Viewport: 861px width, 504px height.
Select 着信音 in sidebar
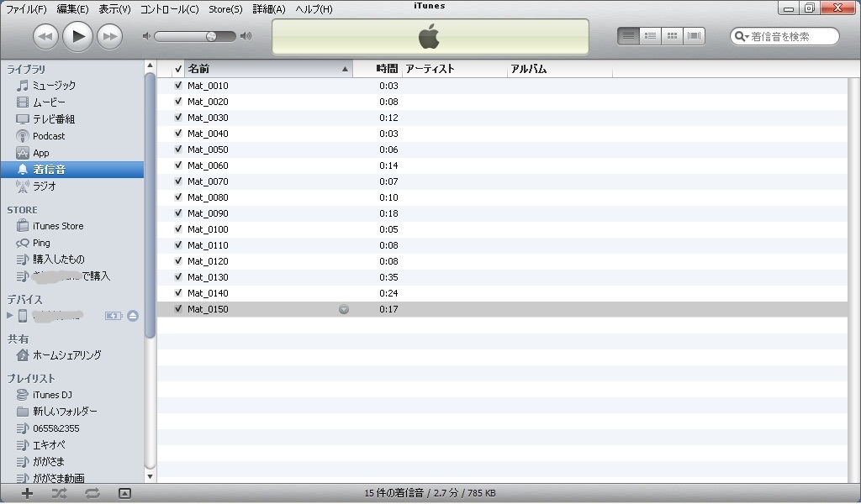coord(72,170)
